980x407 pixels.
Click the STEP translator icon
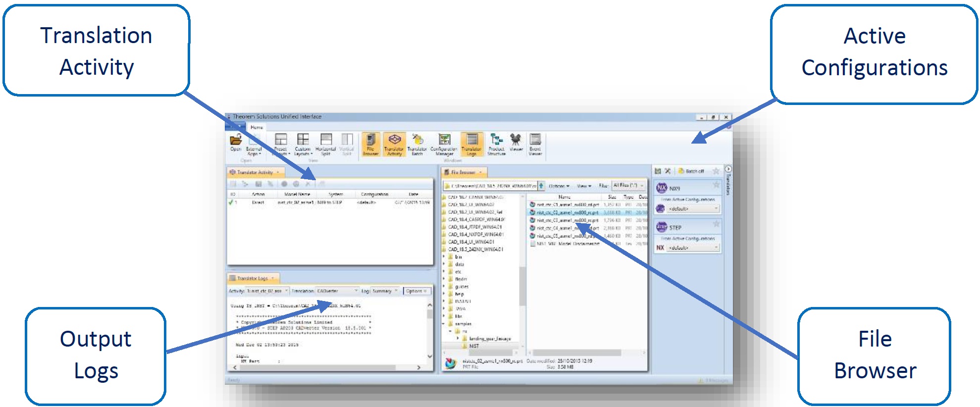(x=662, y=227)
